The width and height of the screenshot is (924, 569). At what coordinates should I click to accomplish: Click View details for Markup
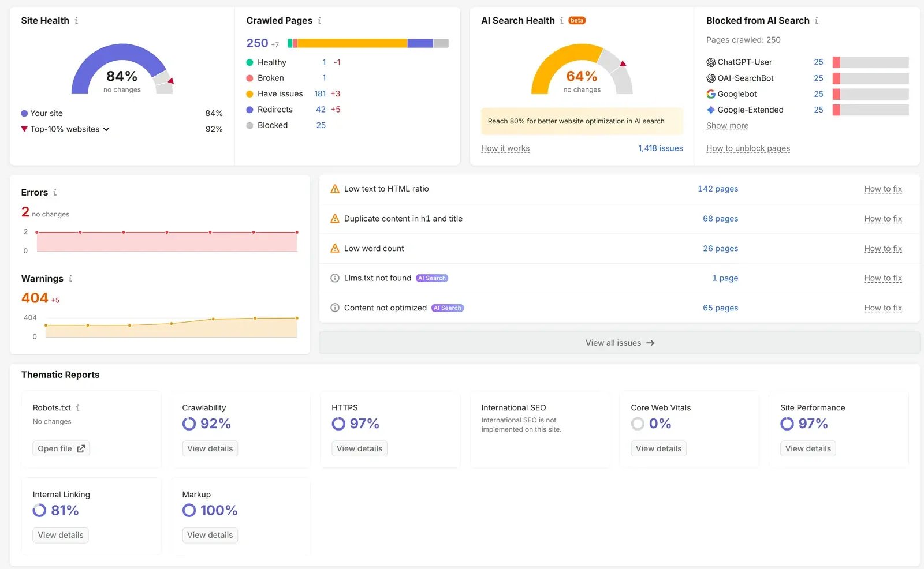pos(210,535)
